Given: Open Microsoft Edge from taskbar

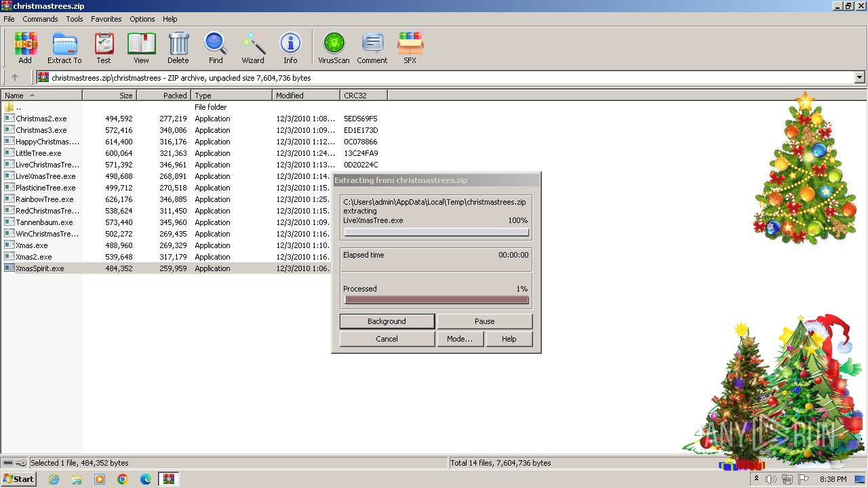Looking at the screenshot, I should (x=146, y=479).
